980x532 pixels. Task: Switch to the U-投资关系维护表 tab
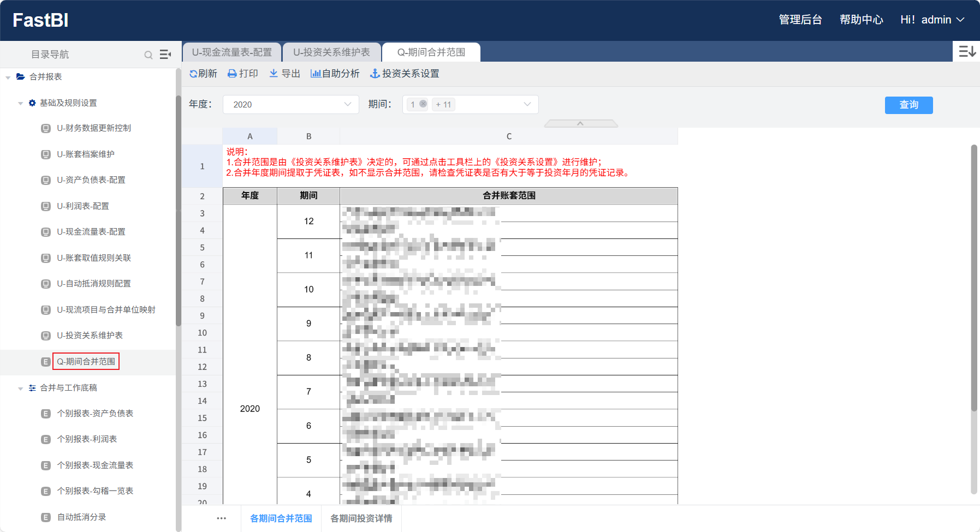coord(331,52)
